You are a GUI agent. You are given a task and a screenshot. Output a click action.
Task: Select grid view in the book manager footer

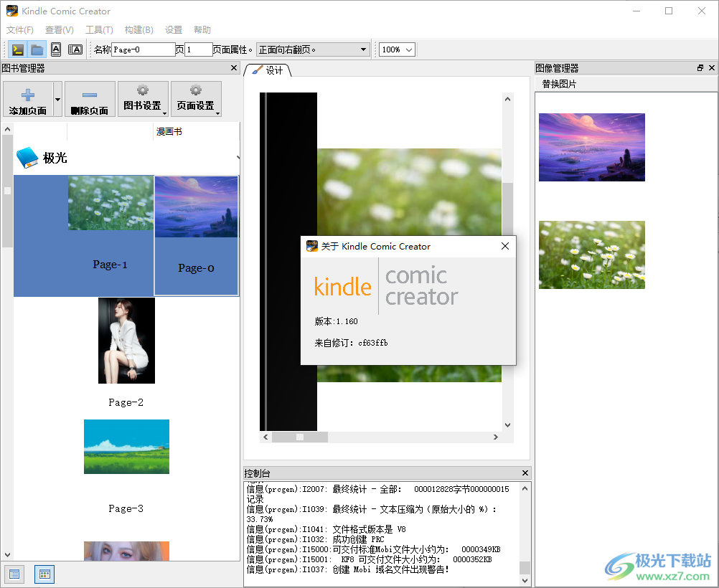coord(44,574)
